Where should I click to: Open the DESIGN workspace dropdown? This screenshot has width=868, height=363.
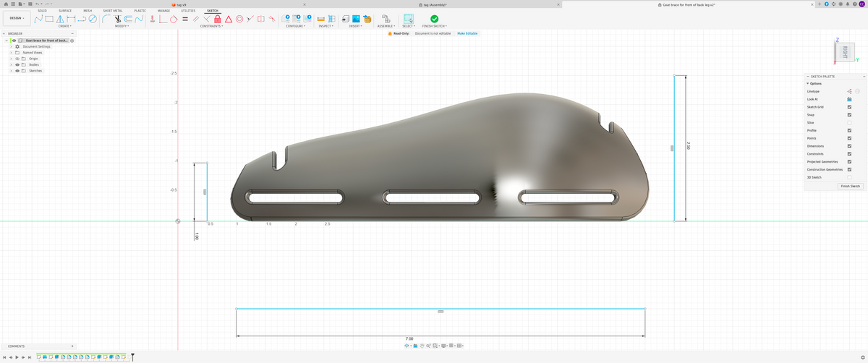pyautogui.click(x=17, y=18)
